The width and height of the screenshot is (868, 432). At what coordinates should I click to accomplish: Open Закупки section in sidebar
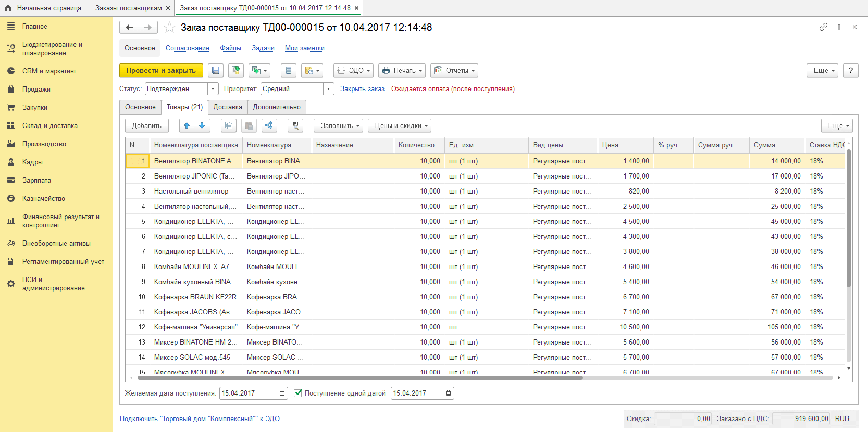tap(35, 108)
